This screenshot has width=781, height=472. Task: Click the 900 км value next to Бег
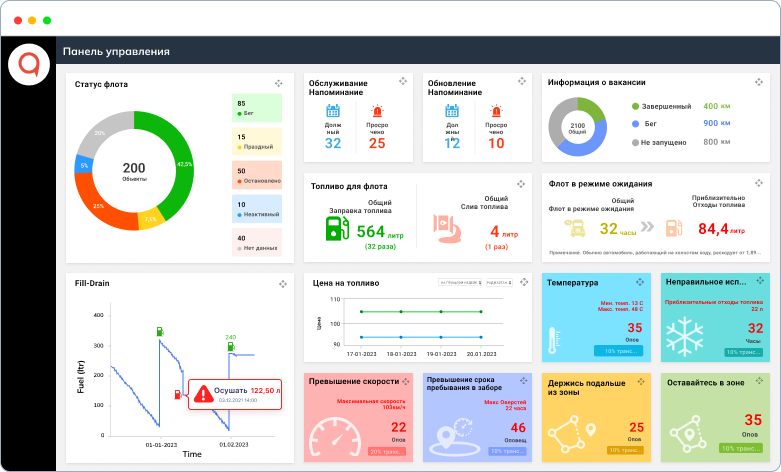[x=717, y=123]
